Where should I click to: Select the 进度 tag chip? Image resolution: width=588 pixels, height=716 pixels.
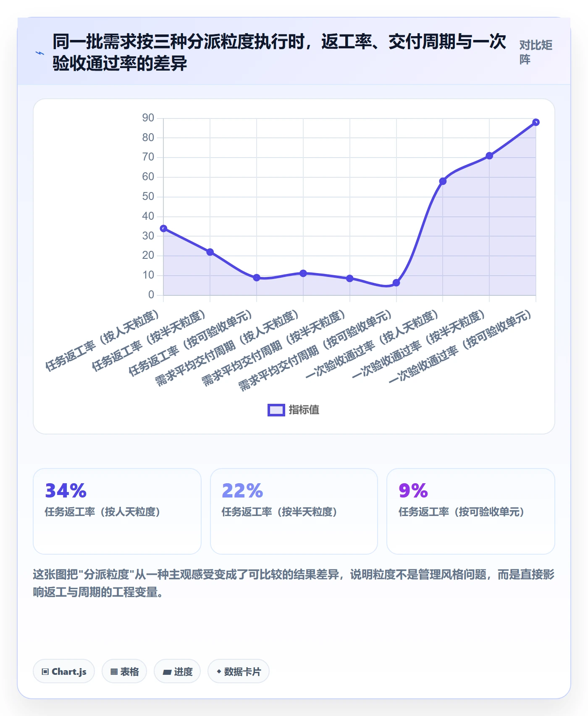click(177, 671)
